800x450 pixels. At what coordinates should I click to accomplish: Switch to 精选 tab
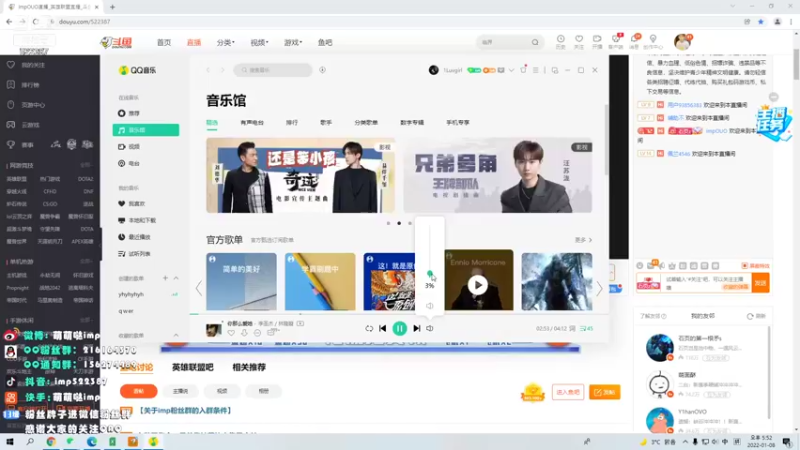(212, 122)
